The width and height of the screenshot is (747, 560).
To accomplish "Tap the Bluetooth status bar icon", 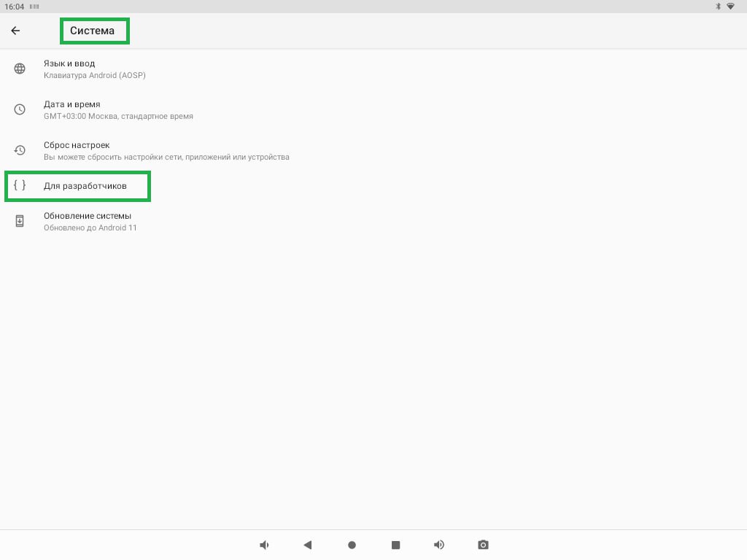I will click(718, 6).
